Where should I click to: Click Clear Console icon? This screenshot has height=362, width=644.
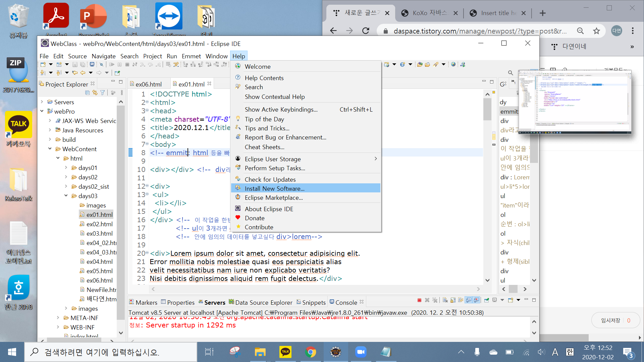tap(445, 300)
